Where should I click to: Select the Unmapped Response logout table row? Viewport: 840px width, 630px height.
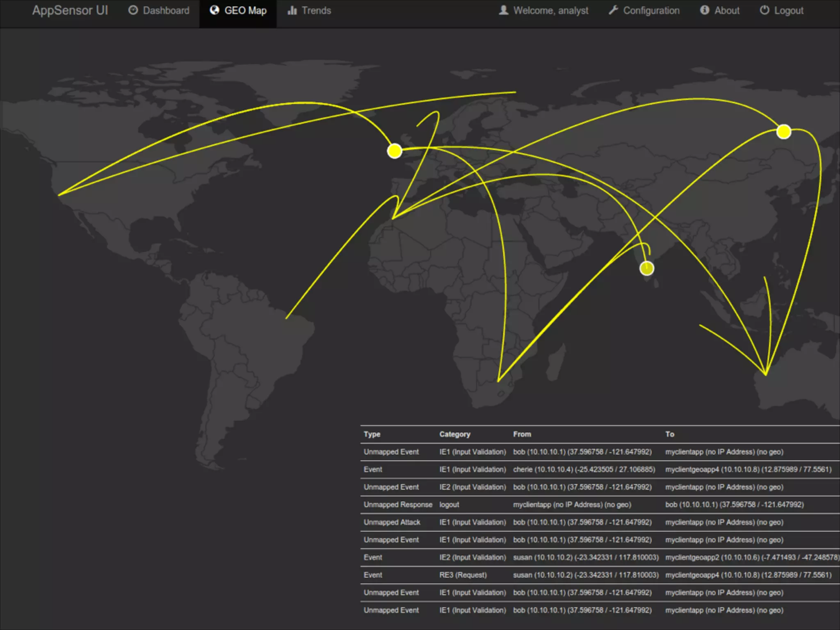[x=574, y=504]
